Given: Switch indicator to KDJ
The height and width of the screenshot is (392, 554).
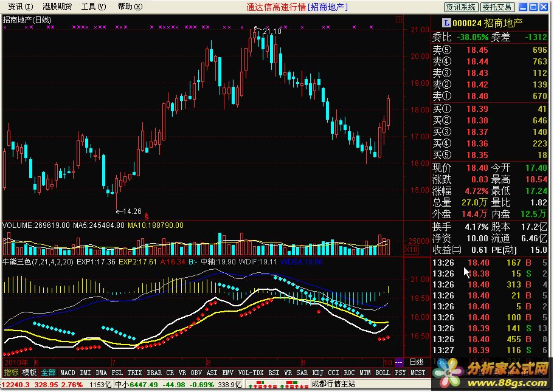Looking at the screenshot, I should [x=317, y=373].
